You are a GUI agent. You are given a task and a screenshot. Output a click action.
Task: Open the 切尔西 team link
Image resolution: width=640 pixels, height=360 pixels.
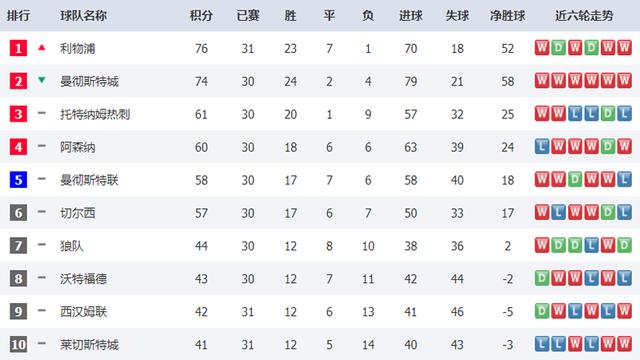78,213
